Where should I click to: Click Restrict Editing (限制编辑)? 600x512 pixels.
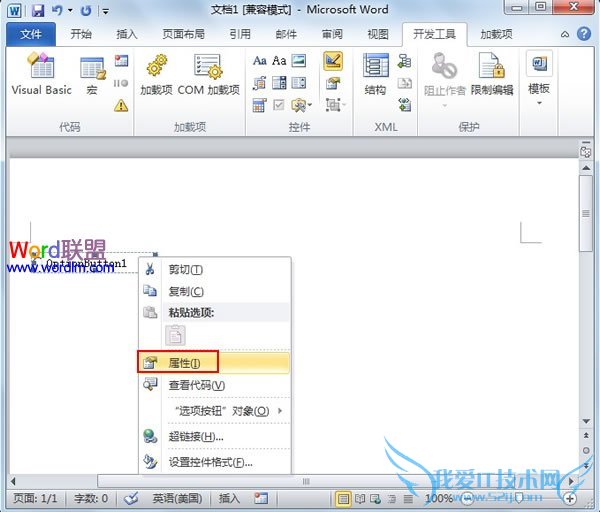coord(492,74)
